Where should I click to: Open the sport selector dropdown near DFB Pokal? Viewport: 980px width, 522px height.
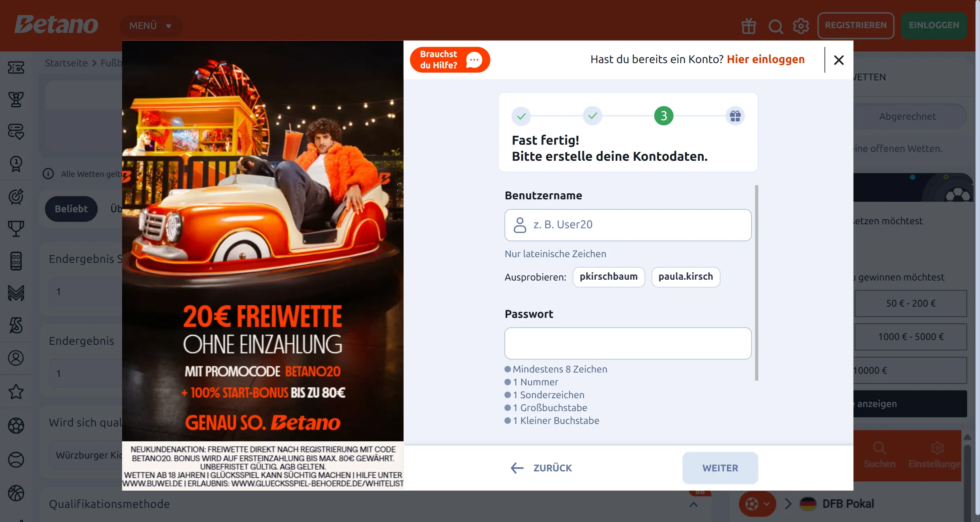[x=757, y=504]
